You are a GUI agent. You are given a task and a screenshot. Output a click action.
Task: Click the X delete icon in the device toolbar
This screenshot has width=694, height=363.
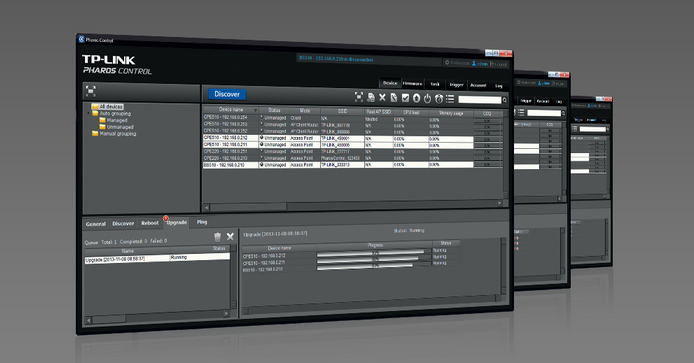pos(382,97)
